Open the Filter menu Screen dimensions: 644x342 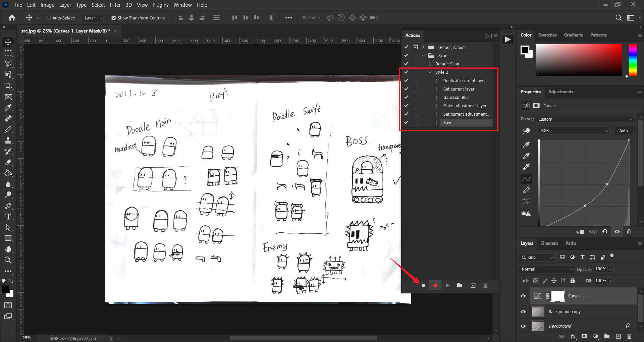[115, 5]
